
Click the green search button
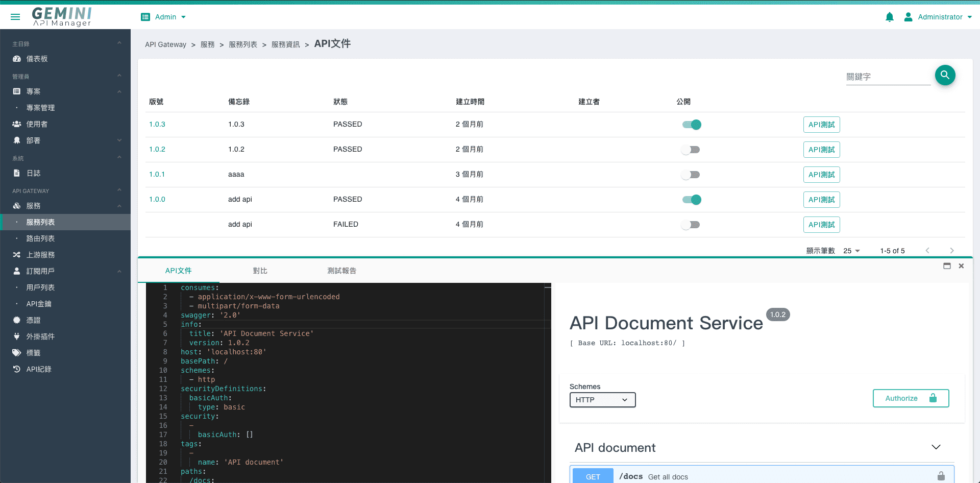945,75
